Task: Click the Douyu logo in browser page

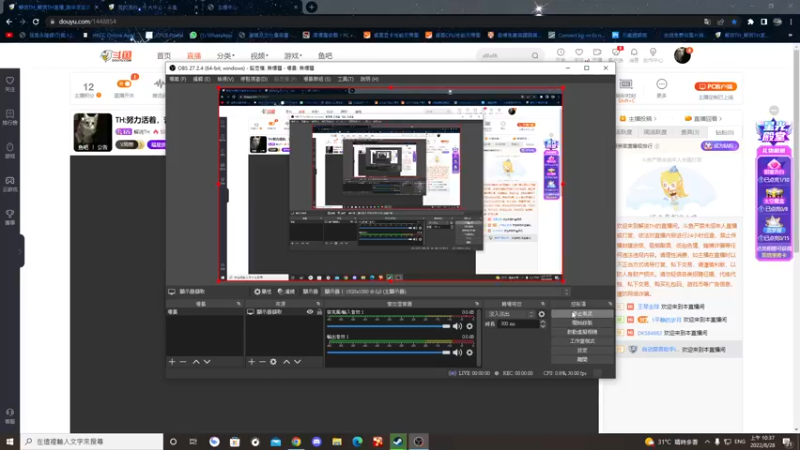Action: pos(116,56)
